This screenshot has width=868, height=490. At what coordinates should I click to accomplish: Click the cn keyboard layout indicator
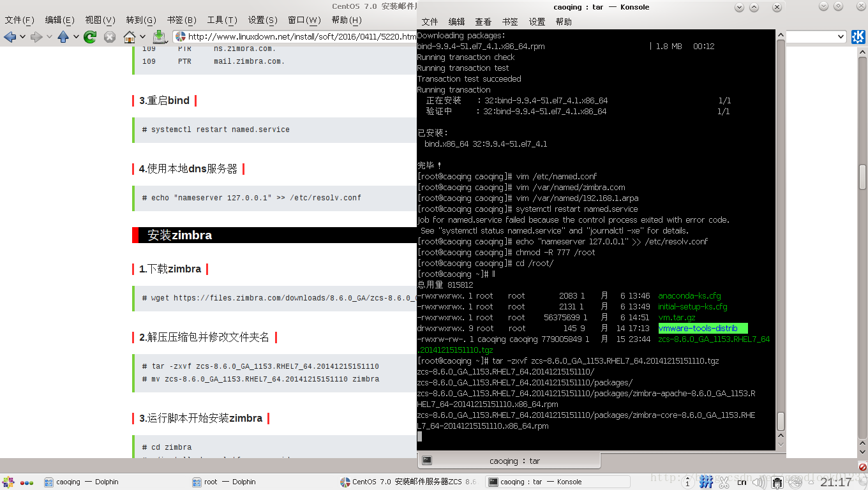pyautogui.click(x=742, y=482)
